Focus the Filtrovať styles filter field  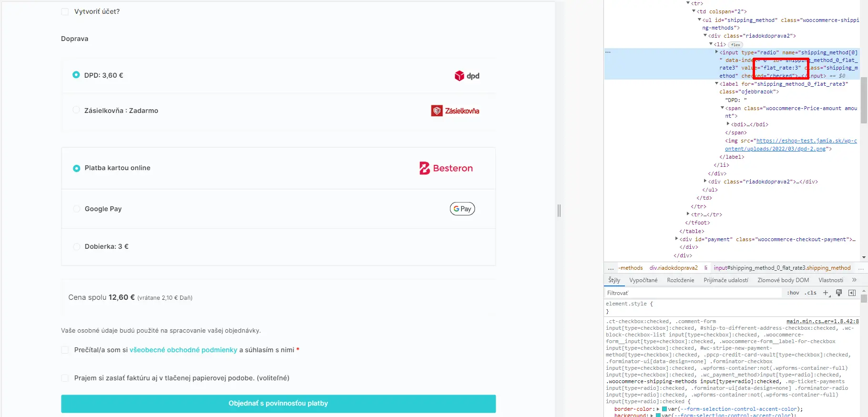coord(694,293)
